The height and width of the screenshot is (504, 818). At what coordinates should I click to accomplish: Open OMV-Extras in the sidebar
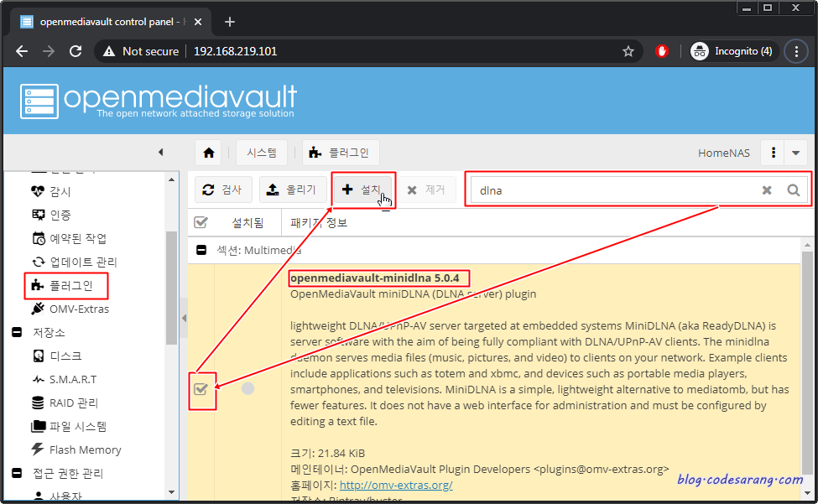79,309
